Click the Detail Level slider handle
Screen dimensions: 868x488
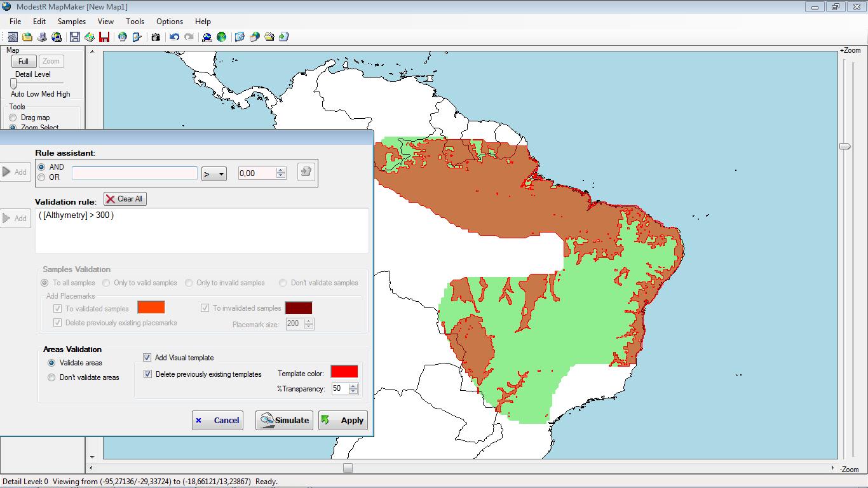(13, 83)
